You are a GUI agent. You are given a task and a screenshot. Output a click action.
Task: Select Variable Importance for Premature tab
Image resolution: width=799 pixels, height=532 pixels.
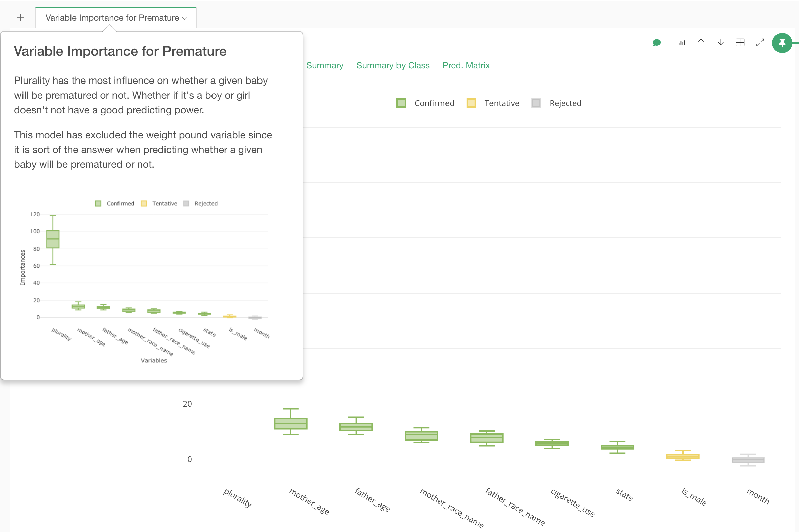tap(112, 18)
